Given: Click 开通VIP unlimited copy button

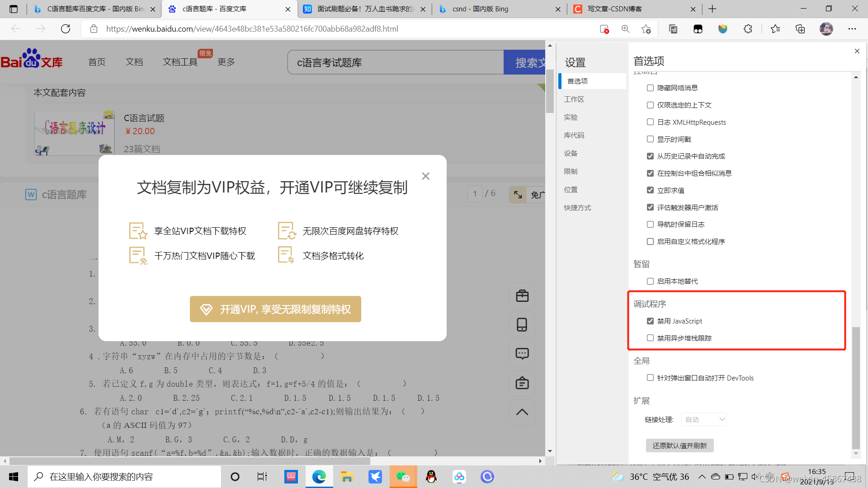Looking at the screenshot, I should click(275, 309).
